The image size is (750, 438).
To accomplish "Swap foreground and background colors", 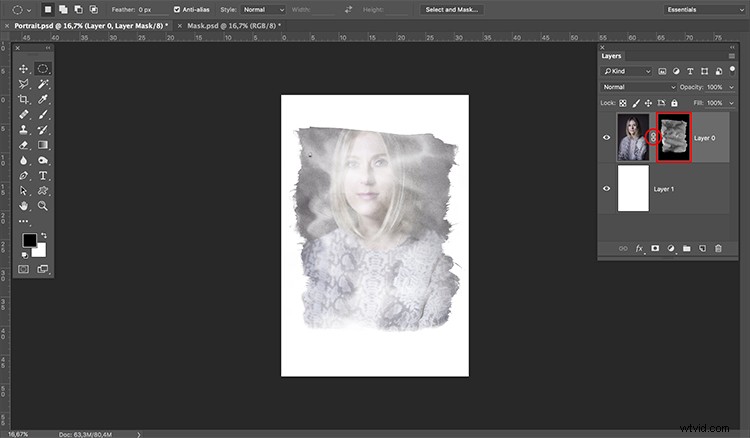I will coord(44,235).
